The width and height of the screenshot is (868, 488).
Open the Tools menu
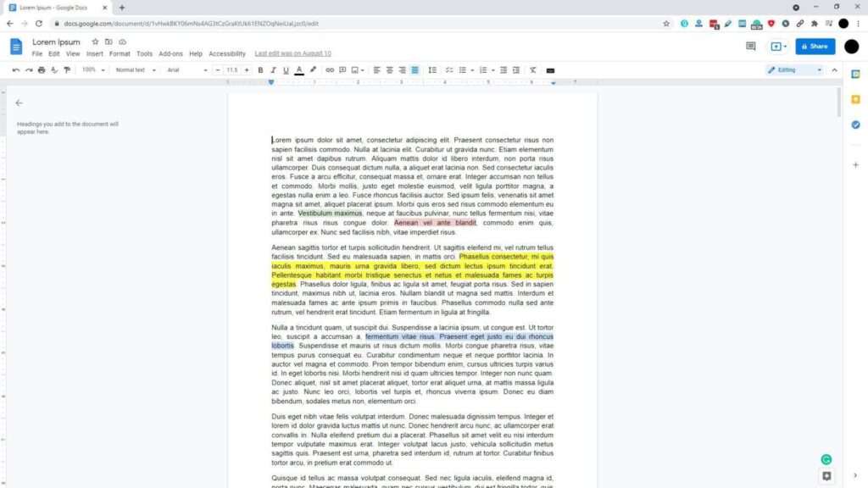pos(144,53)
